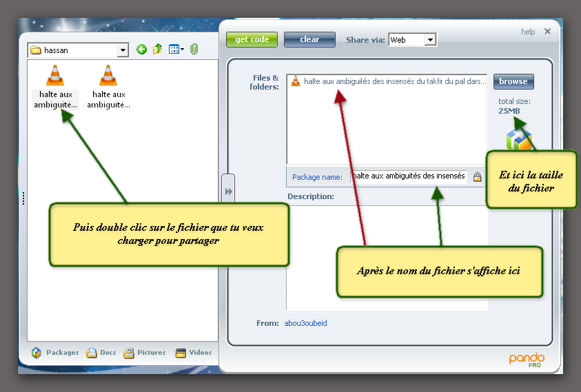Switch to the Packages tab

point(55,353)
